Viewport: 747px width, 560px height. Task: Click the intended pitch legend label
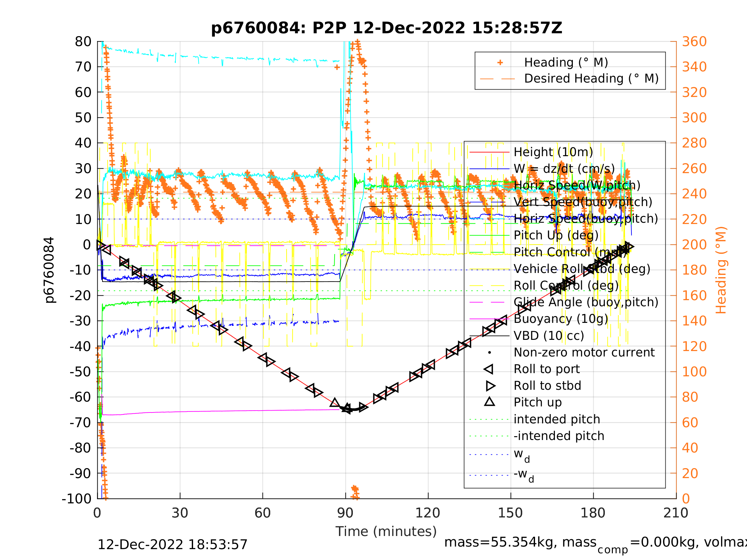point(557,419)
